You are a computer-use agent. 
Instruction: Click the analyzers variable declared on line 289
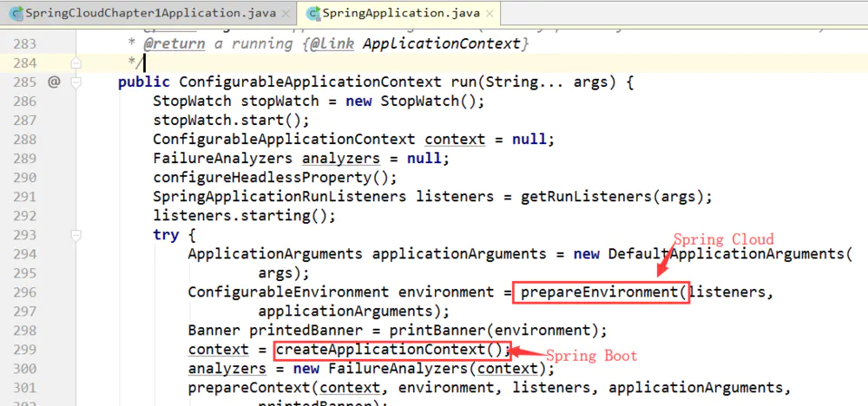[x=341, y=159]
